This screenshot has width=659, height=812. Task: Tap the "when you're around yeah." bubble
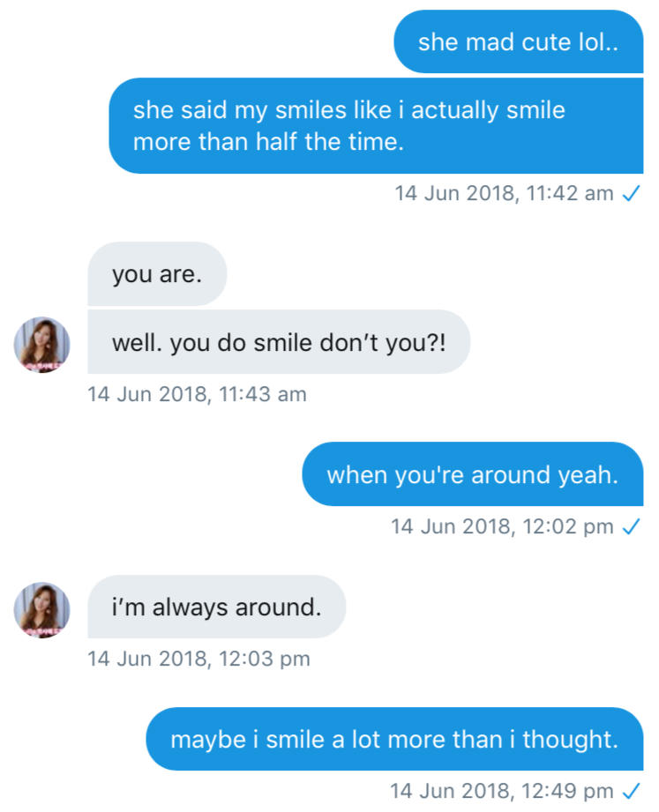(472, 475)
